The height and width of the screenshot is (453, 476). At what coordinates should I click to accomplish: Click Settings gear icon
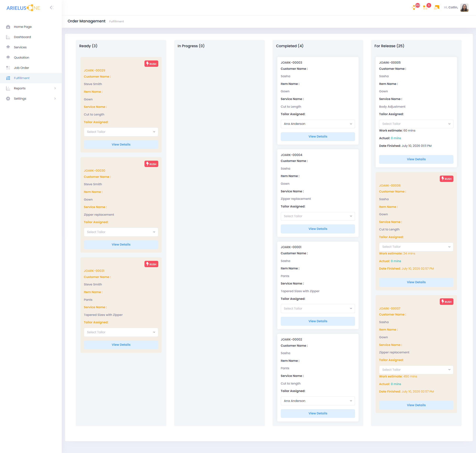click(8, 99)
